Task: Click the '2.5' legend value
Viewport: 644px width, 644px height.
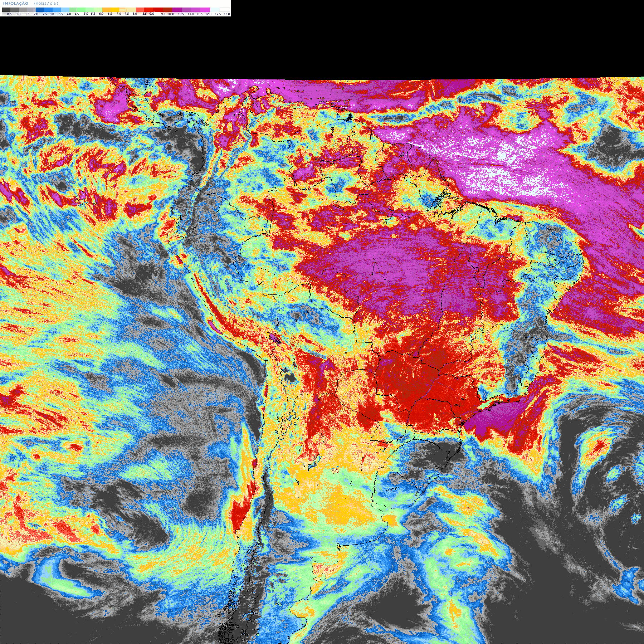Action: [45, 14]
